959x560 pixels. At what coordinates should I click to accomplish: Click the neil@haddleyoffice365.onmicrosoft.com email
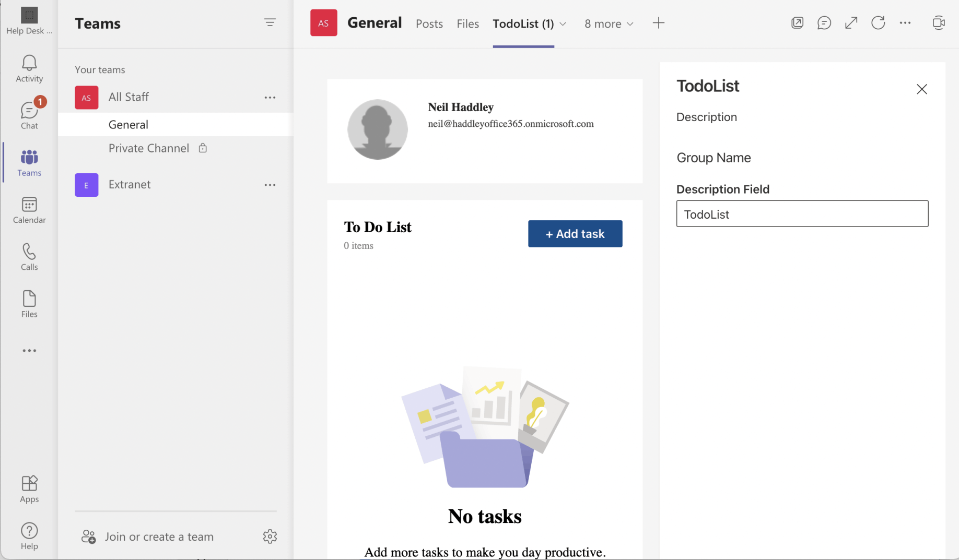tap(511, 124)
